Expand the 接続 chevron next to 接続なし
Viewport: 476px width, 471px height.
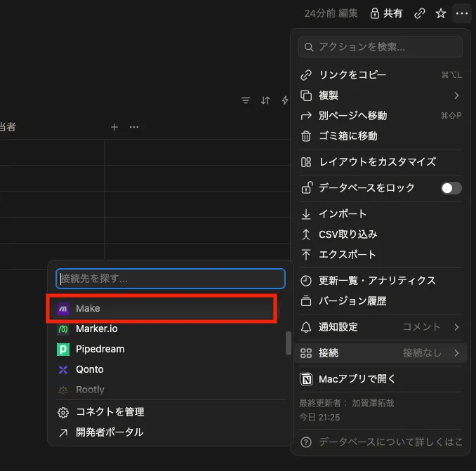coord(456,353)
